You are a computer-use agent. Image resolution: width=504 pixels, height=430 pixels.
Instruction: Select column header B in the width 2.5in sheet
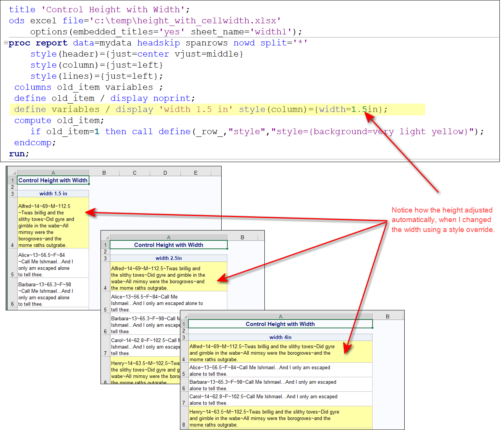tap(242, 237)
